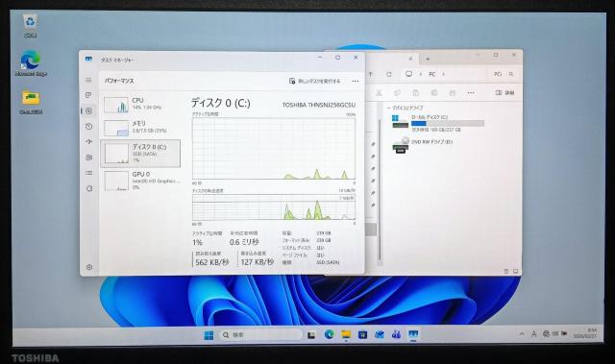Screen dimensions: 615x364
Task: Switch File Explorer to details list view
Action: click(506, 271)
